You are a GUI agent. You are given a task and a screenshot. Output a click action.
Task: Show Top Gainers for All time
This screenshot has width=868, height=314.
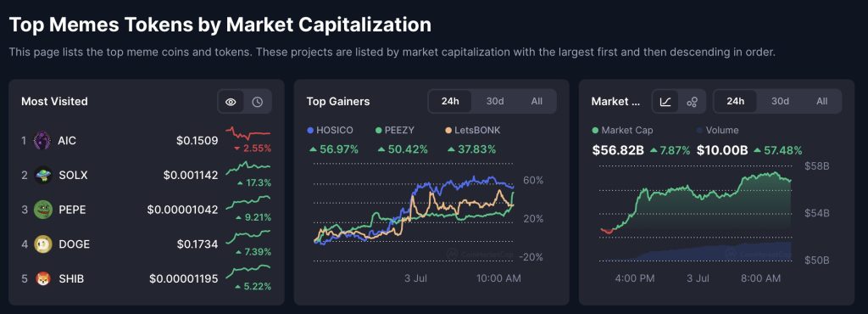[537, 101]
